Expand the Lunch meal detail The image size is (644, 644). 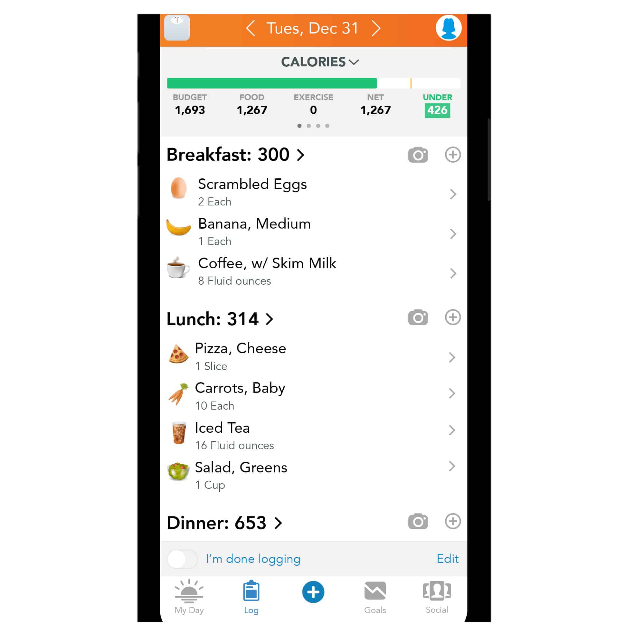271,320
